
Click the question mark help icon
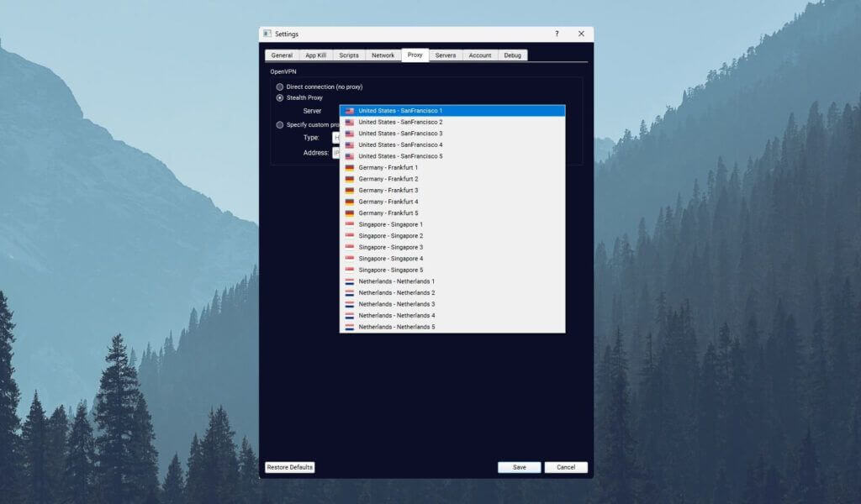click(557, 34)
